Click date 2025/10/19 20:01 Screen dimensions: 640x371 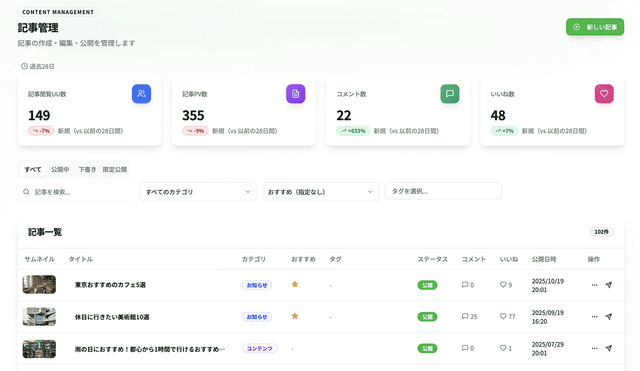pos(547,285)
